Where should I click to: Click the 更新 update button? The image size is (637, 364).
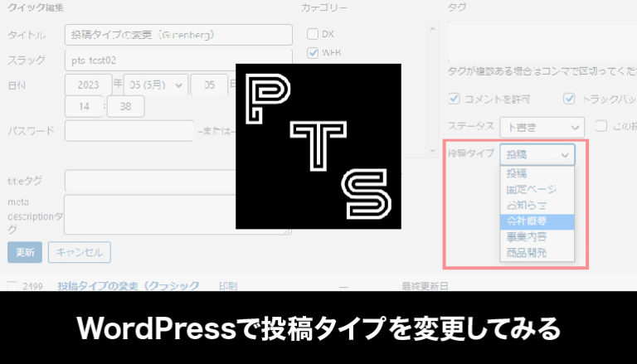pos(25,252)
